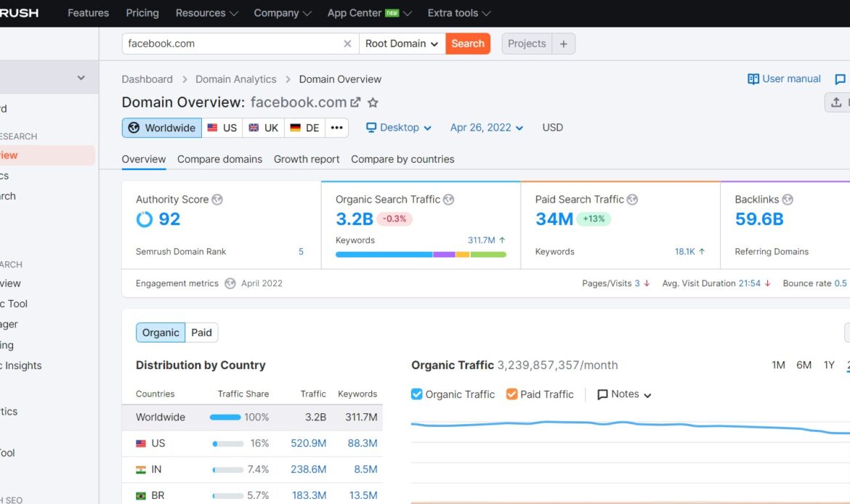Open the Notes dropdown
Screen dimensions: 850x504
[x=624, y=394]
